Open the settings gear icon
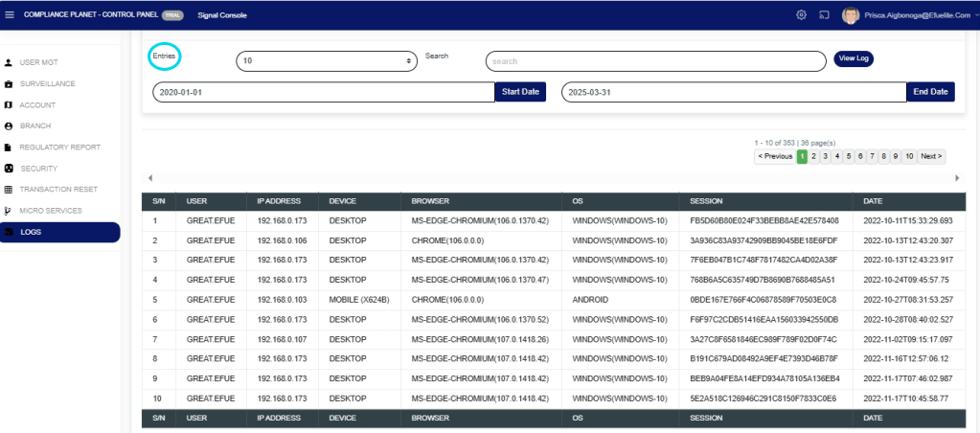Screen dimensions: 980x433 [x=801, y=15]
